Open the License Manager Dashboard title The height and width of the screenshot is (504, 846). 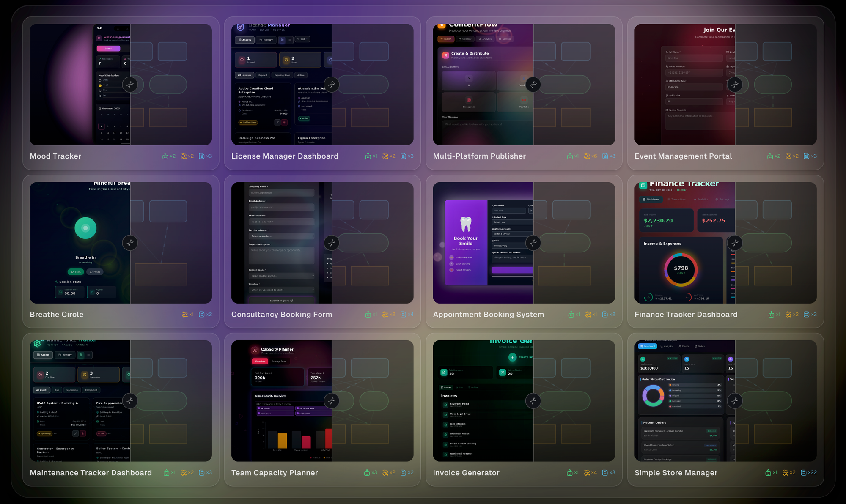[285, 156]
